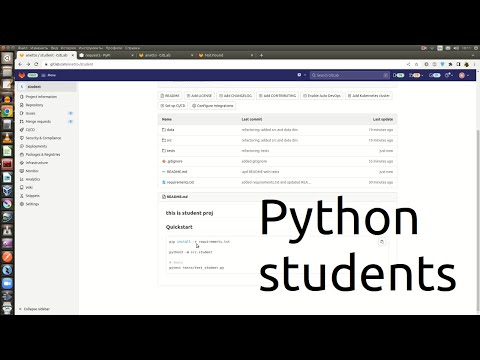
Task: Switch to the requests PyPI tab
Action: (x=106, y=55)
